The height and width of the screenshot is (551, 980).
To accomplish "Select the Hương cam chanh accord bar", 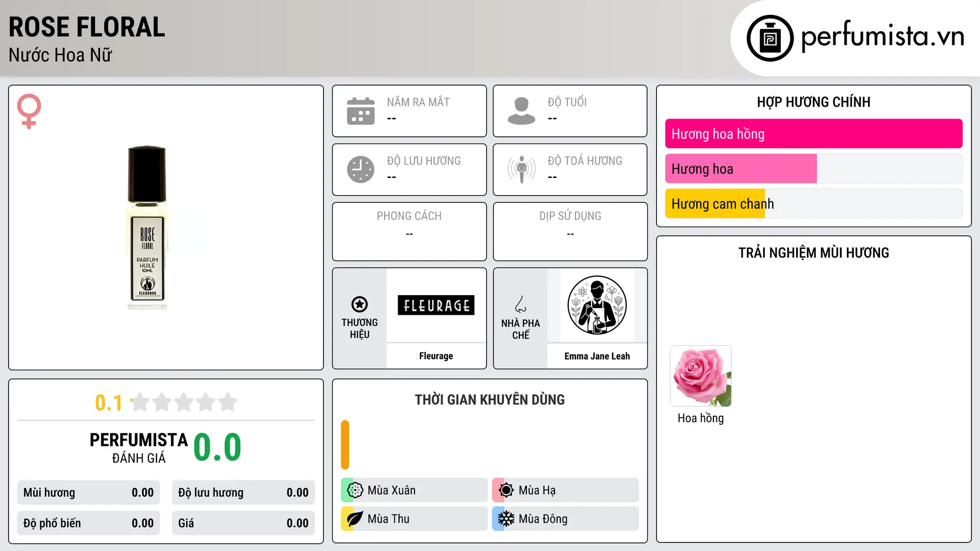I will pos(813,204).
